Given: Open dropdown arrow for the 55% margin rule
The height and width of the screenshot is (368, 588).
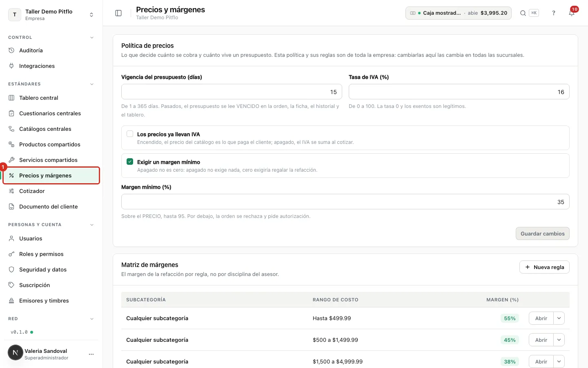Looking at the screenshot, I should coord(559,318).
